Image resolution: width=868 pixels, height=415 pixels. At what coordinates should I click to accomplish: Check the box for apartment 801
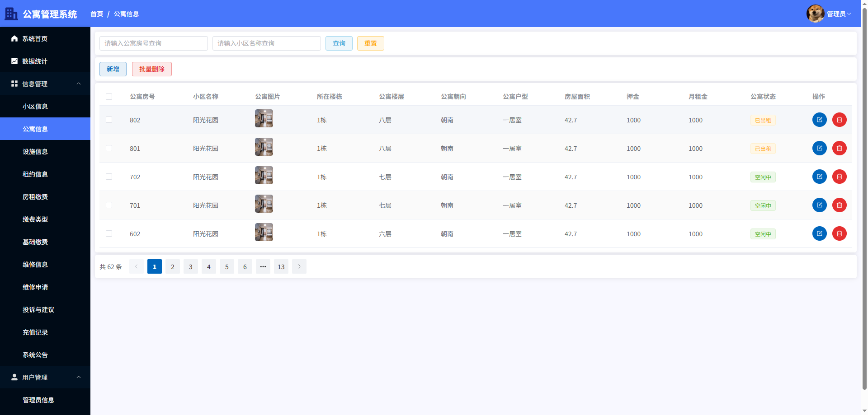(x=109, y=148)
